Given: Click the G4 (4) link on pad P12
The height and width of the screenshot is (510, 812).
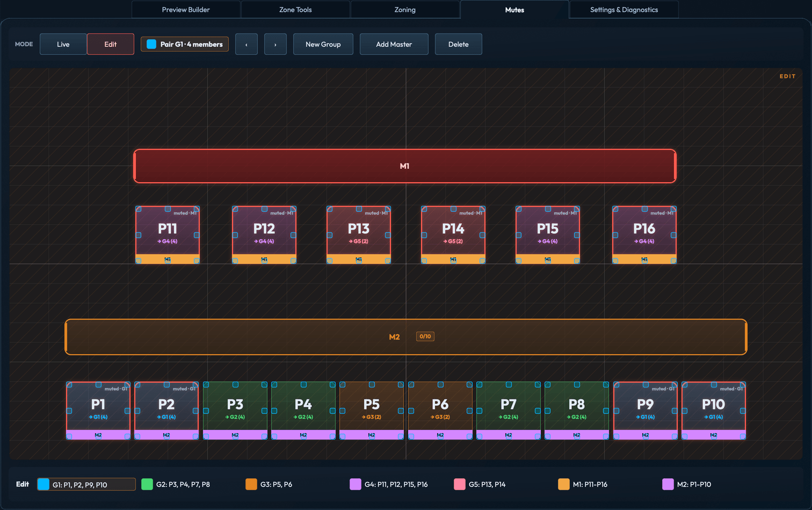Looking at the screenshot, I should tap(264, 241).
